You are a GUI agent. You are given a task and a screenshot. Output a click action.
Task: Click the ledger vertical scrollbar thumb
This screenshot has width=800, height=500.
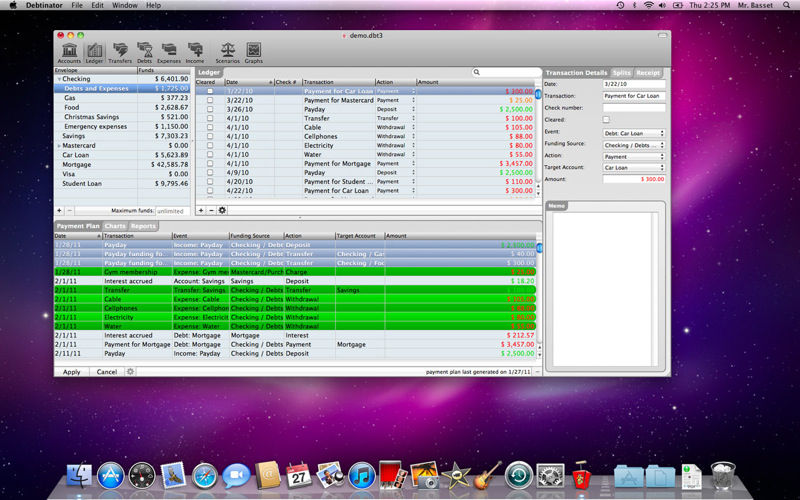[538, 94]
